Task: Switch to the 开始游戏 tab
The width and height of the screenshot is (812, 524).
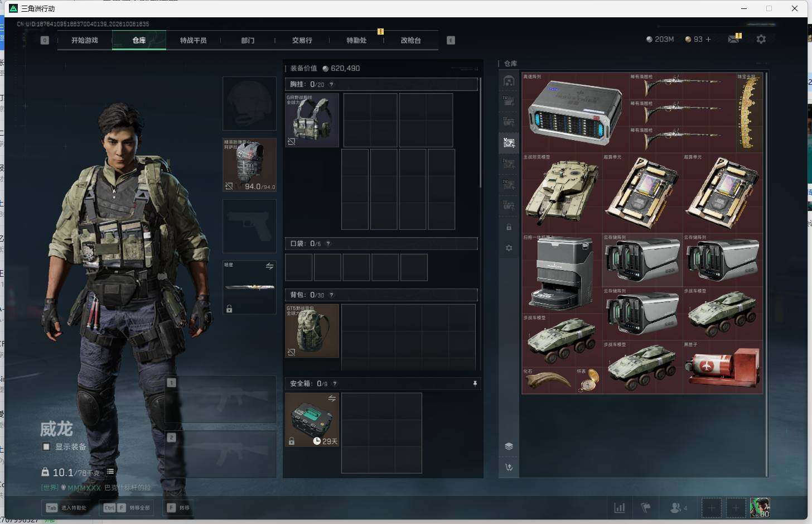Action: [x=84, y=40]
